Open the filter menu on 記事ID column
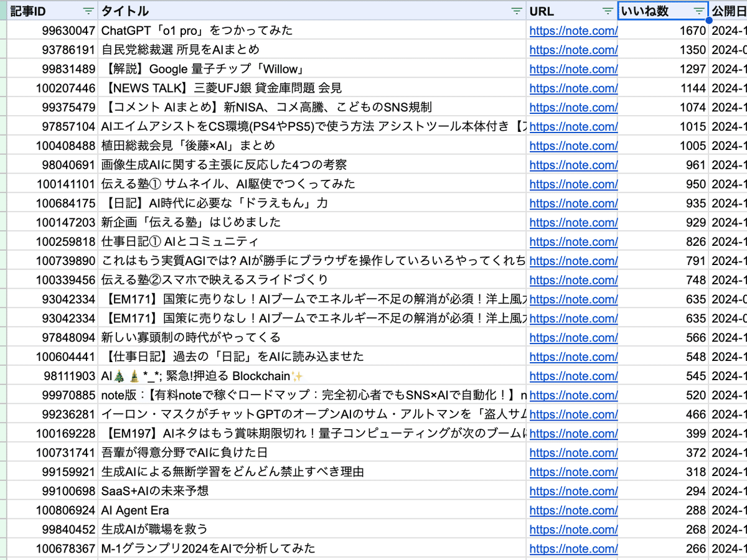This screenshot has height=560, width=747. tap(88, 11)
